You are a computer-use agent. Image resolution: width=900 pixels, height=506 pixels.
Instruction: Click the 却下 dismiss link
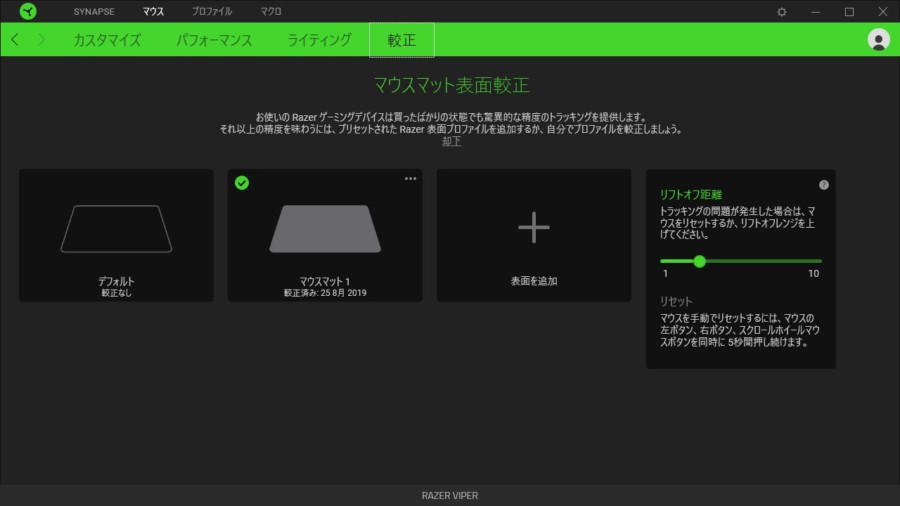pos(452,141)
